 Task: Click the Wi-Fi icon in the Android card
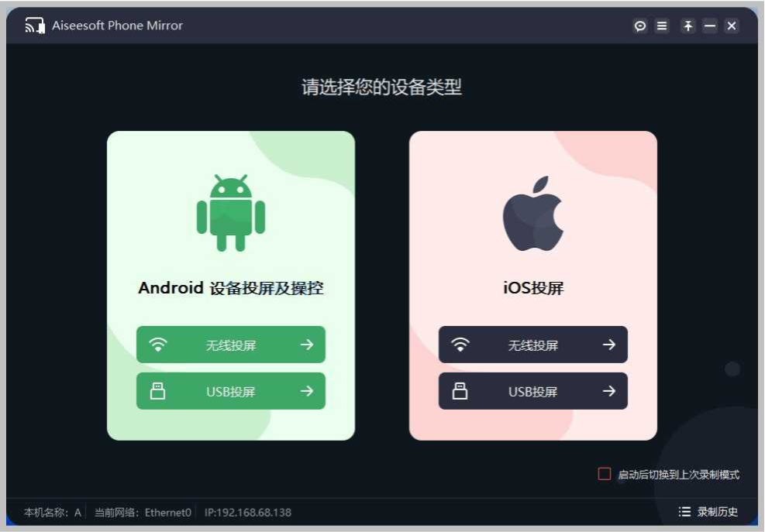(x=157, y=345)
